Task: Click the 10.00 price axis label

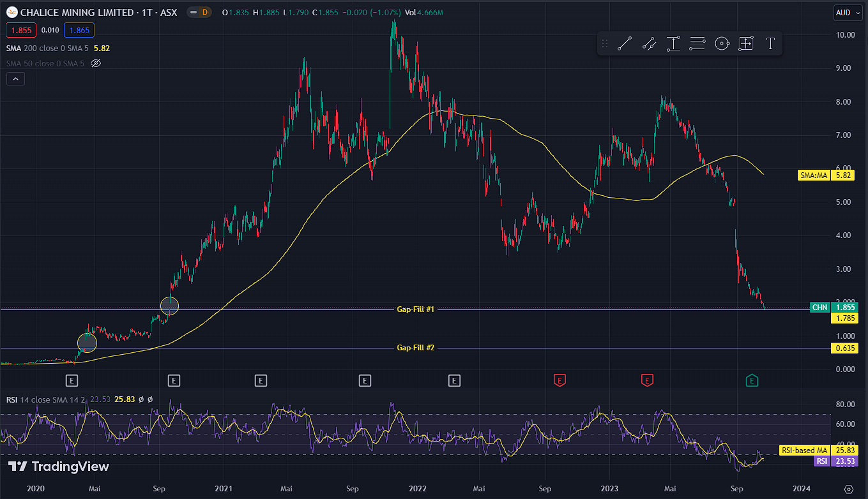Action: pyautogui.click(x=846, y=34)
